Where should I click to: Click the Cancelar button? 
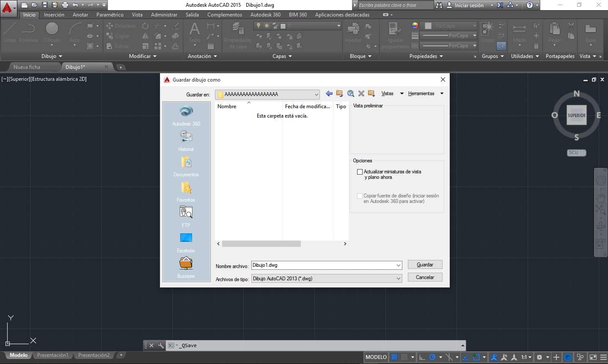pyautogui.click(x=425, y=277)
